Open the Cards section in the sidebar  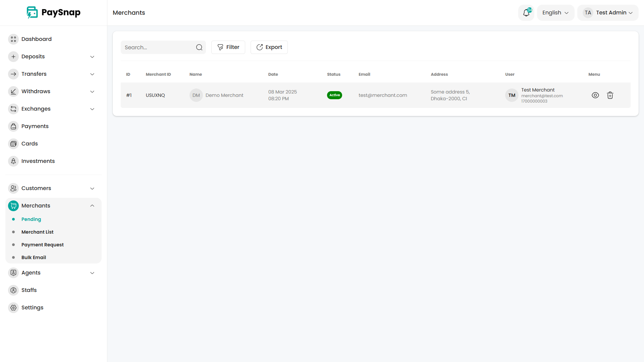(x=30, y=143)
